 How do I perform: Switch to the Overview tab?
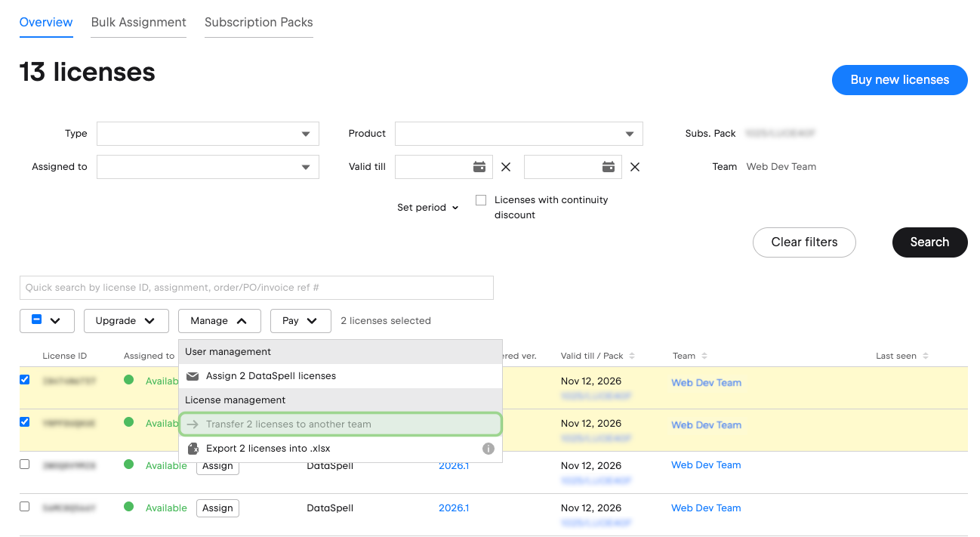pyautogui.click(x=46, y=22)
